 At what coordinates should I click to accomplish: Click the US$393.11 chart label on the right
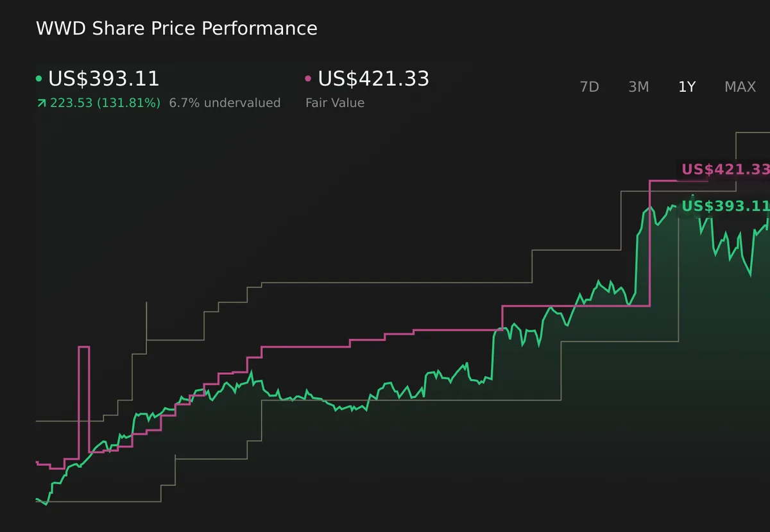[724, 207]
